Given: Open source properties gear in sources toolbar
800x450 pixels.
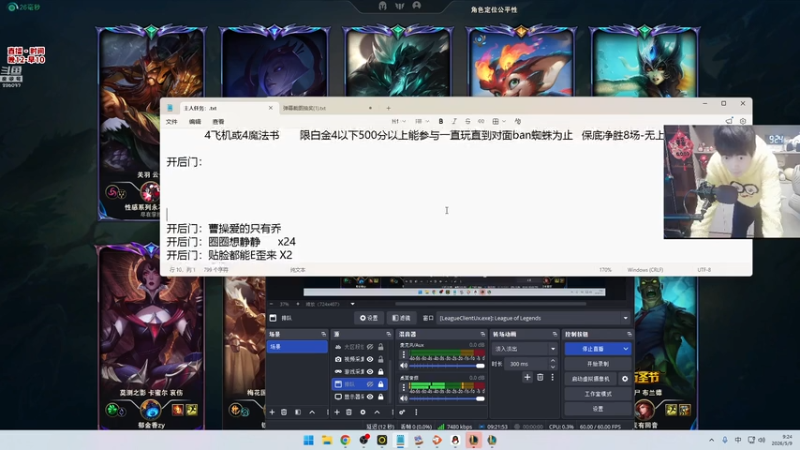Looking at the screenshot, I should point(363,412).
